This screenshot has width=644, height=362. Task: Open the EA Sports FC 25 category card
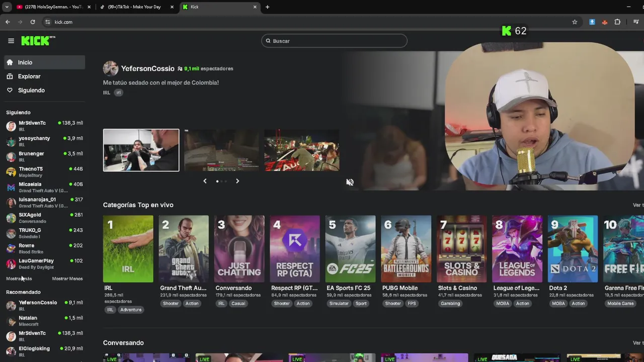tap(350, 249)
